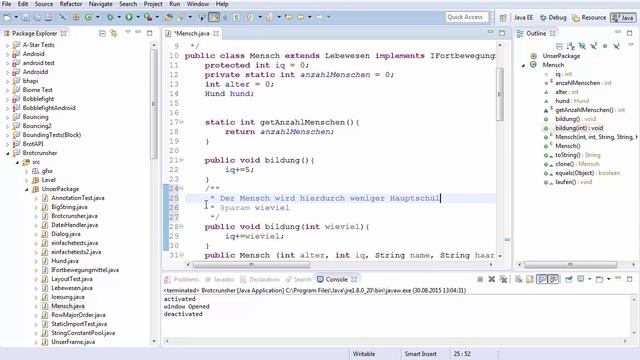Click the Print icon in toolbar

(x=49, y=18)
